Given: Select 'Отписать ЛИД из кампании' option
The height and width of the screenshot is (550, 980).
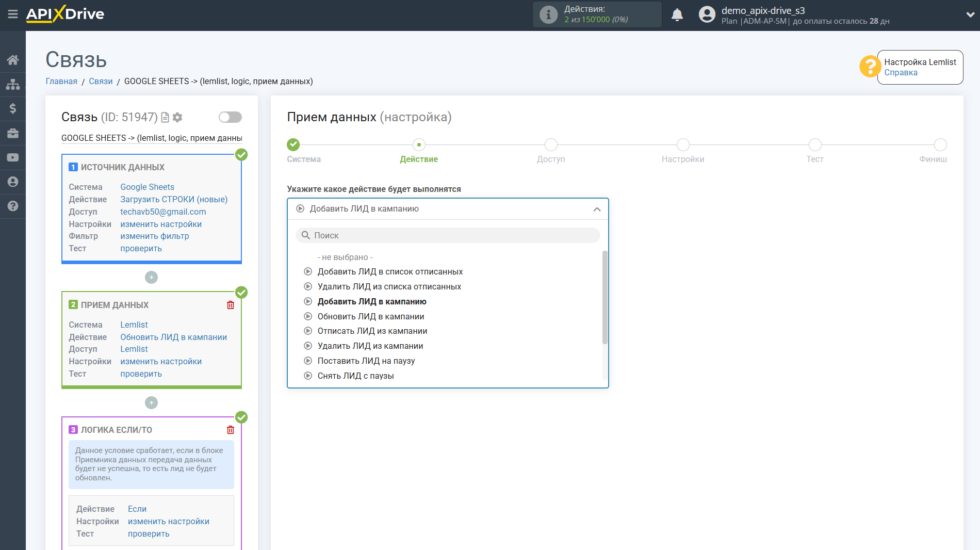Looking at the screenshot, I should [372, 331].
